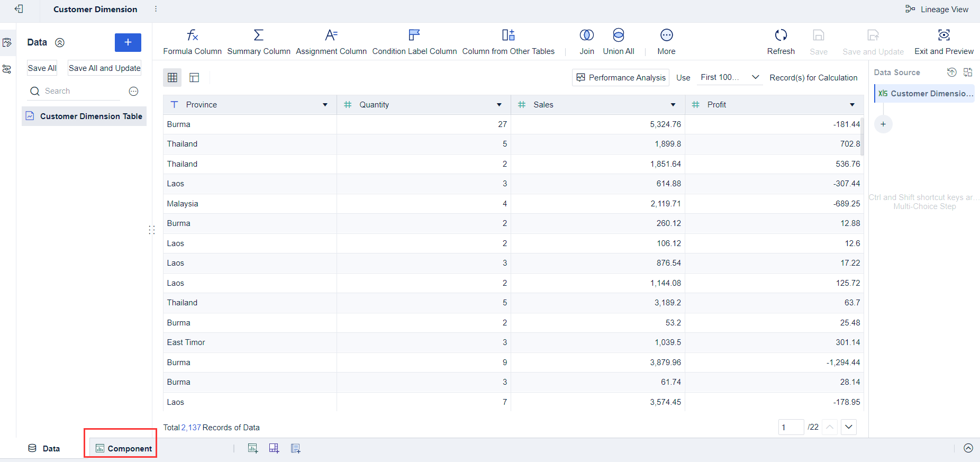The height and width of the screenshot is (462, 980).
Task: Open Lineage View
Action: [937, 10]
